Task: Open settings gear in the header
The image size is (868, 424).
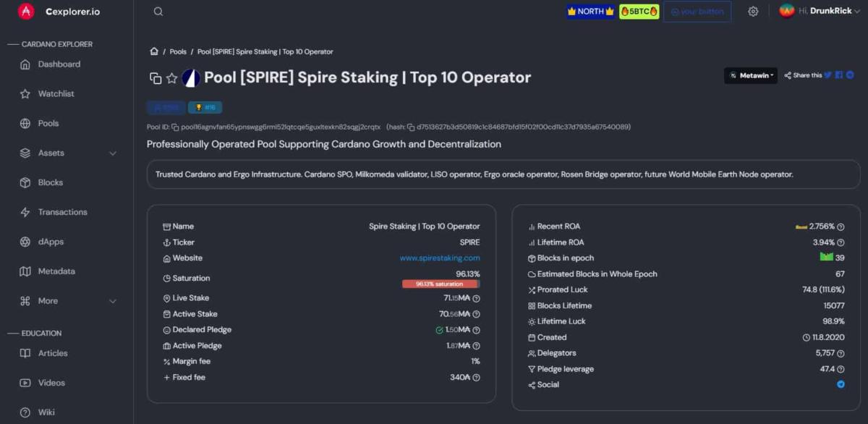Action: (753, 12)
